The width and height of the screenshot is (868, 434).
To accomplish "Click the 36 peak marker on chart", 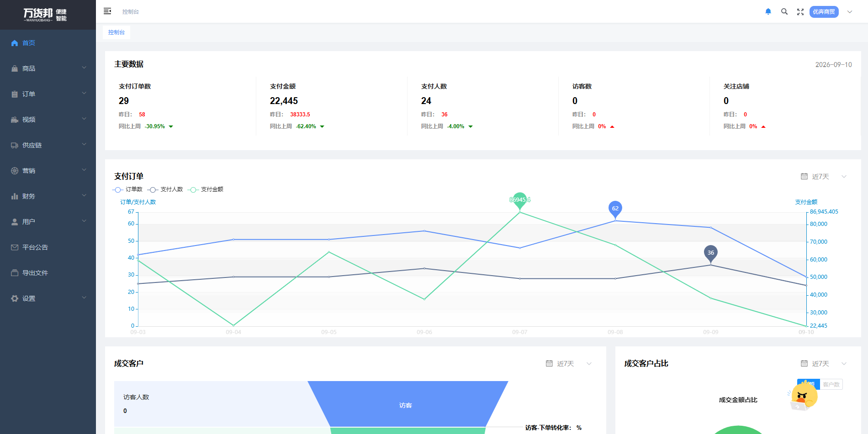I will (x=711, y=253).
